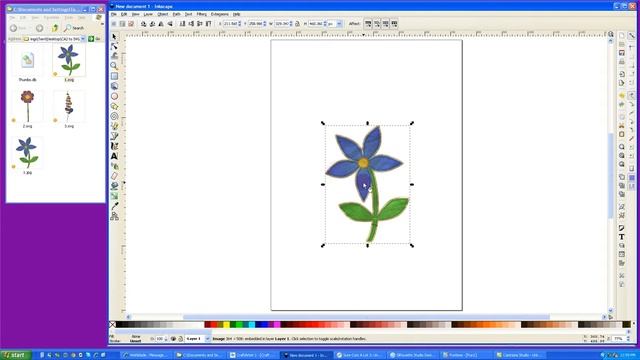Image resolution: width=640 pixels, height=360 pixels.
Task: Select the 3D box tool
Action: (114, 86)
